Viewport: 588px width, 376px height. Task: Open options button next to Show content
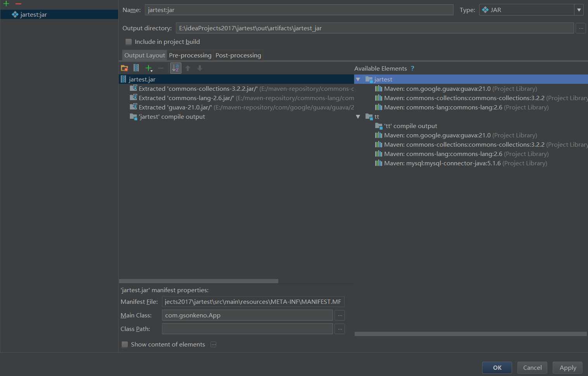pyautogui.click(x=213, y=344)
